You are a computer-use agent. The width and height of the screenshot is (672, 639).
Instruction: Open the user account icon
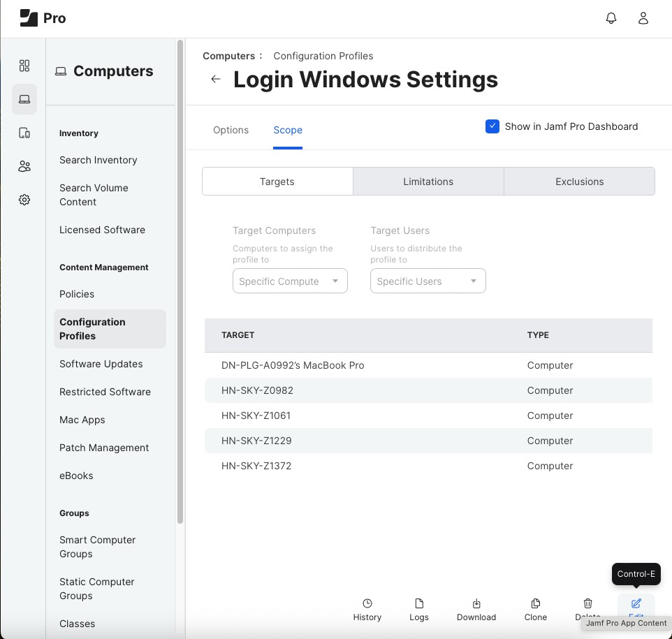pos(643,19)
